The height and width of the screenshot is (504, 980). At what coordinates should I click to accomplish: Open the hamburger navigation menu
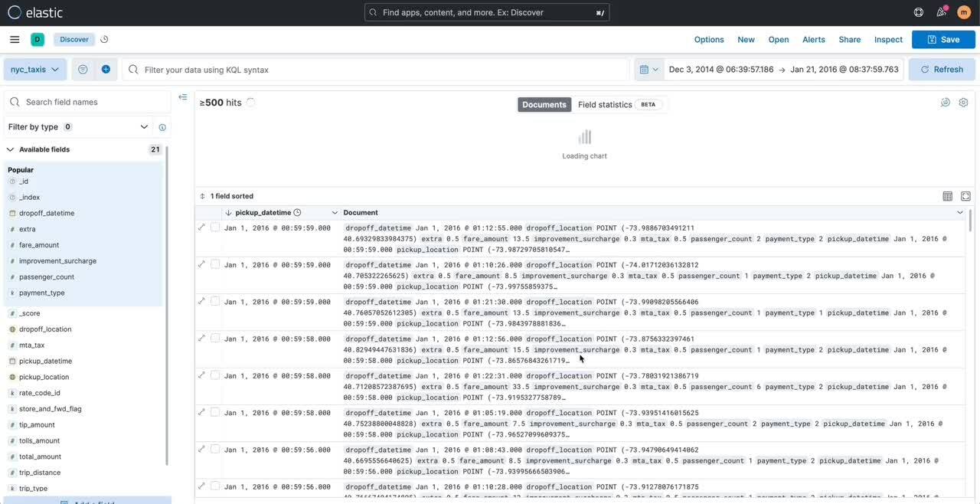click(x=15, y=39)
